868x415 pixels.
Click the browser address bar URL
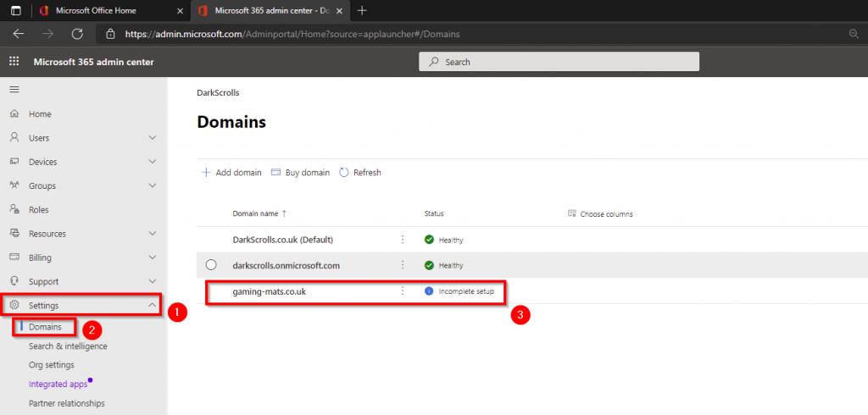(x=292, y=35)
